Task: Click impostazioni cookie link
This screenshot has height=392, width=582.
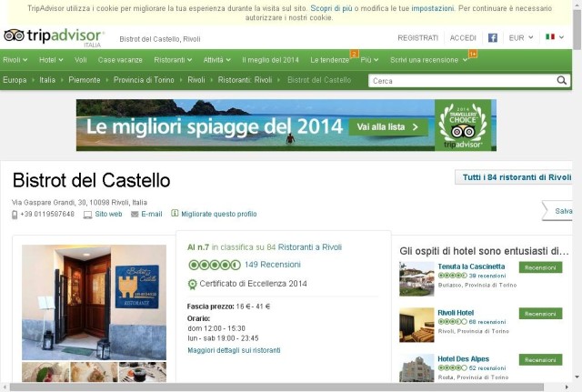Action: tap(433, 8)
